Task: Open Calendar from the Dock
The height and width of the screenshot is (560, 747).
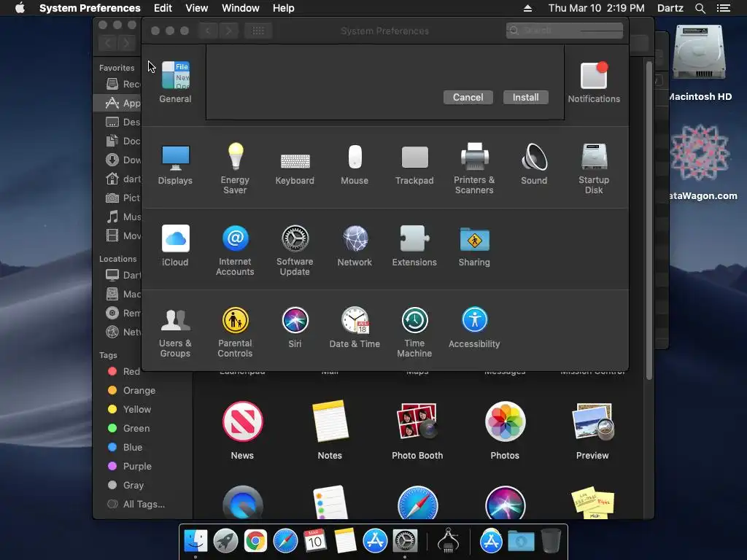Action: pos(315,541)
